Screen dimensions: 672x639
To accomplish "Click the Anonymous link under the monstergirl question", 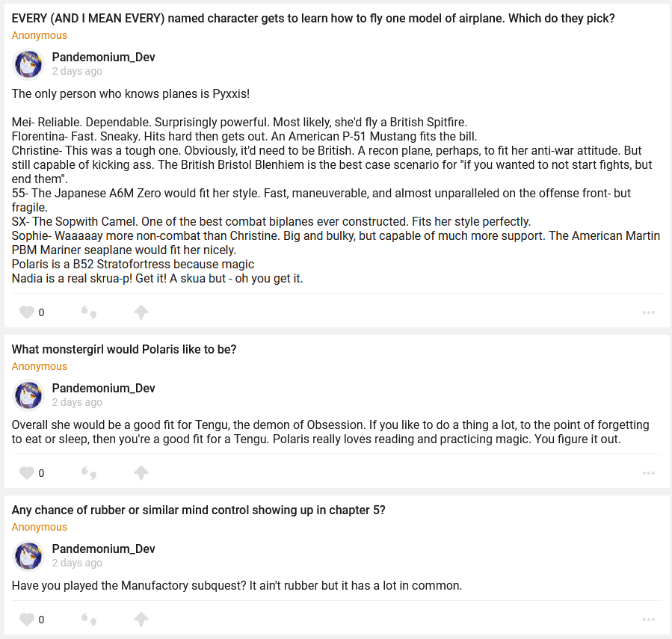I will (39, 366).
